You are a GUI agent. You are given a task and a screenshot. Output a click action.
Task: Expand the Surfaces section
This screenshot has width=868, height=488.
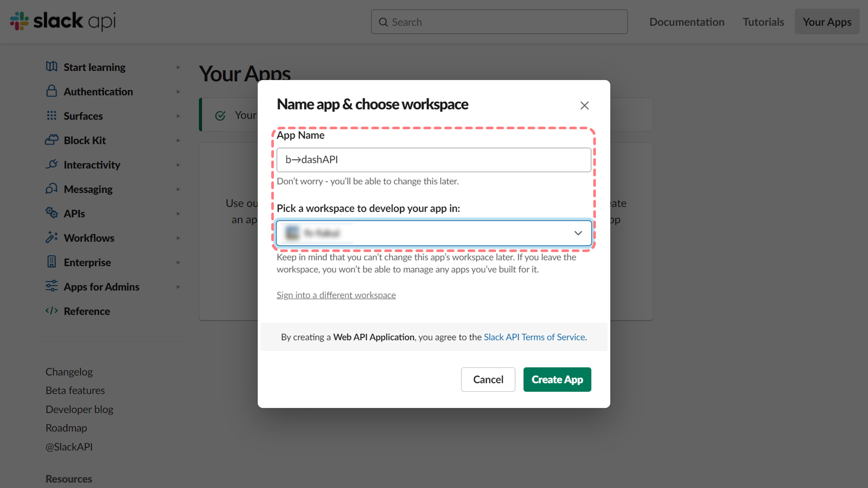(178, 116)
